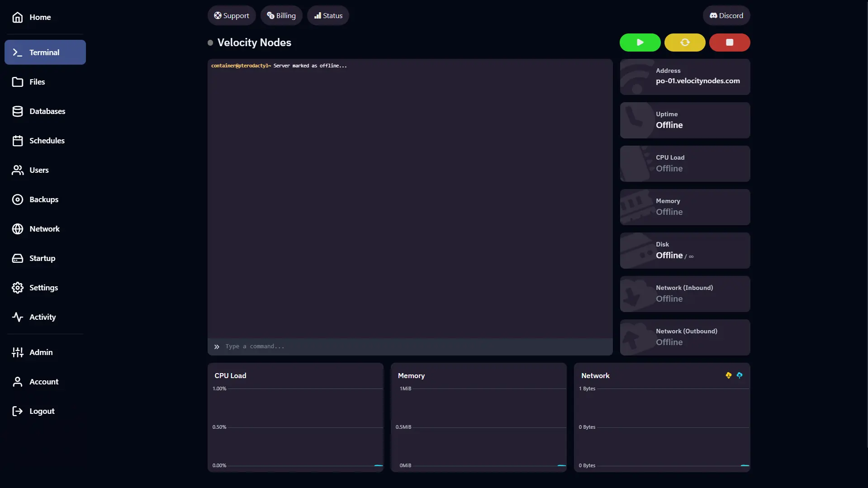Image resolution: width=868 pixels, height=488 pixels.
Task: Open the Terminal section from sidebar
Action: (44, 52)
